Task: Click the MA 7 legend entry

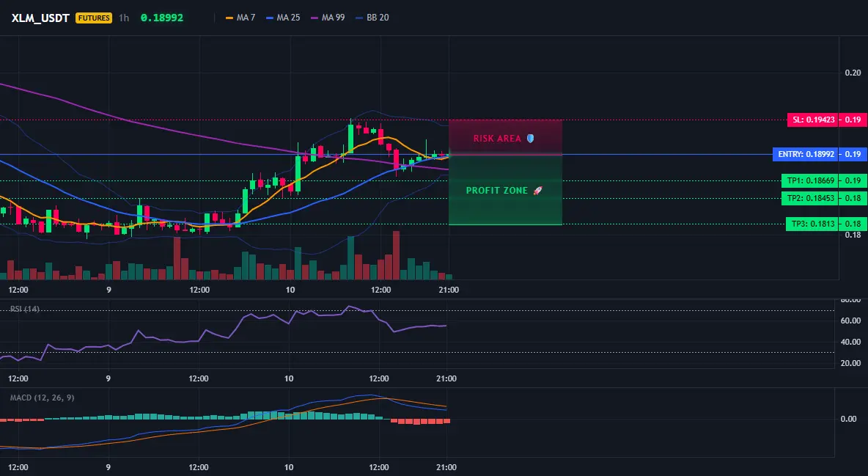Action: pyautogui.click(x=240, y=18)
